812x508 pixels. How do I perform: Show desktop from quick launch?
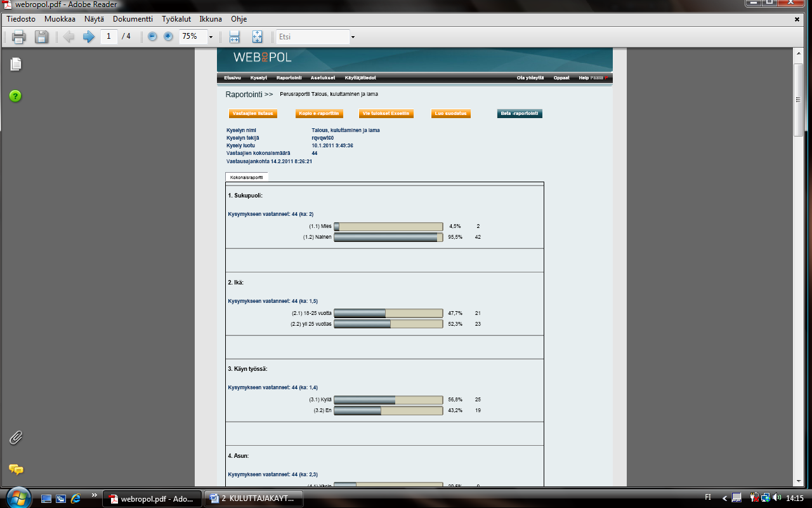pos(46,498)
